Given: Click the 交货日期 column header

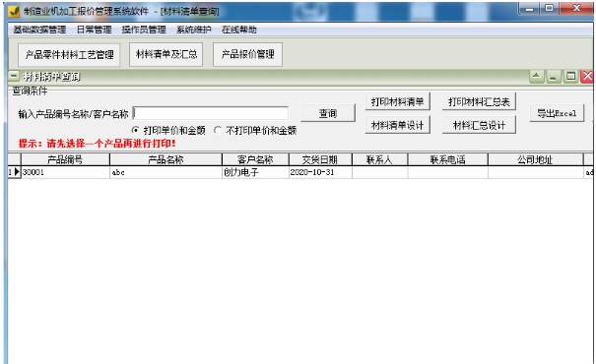Looking at the screenshot, I should click(320, 159).
